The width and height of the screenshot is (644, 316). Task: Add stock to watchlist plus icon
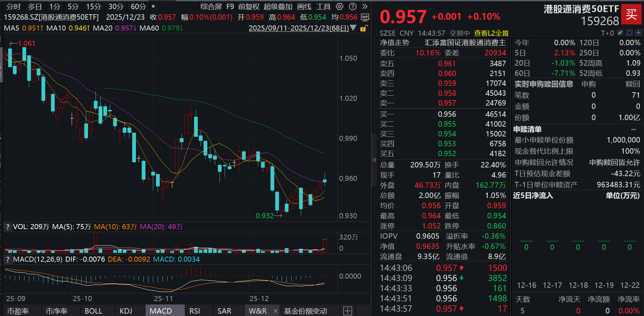click(639, 33)
